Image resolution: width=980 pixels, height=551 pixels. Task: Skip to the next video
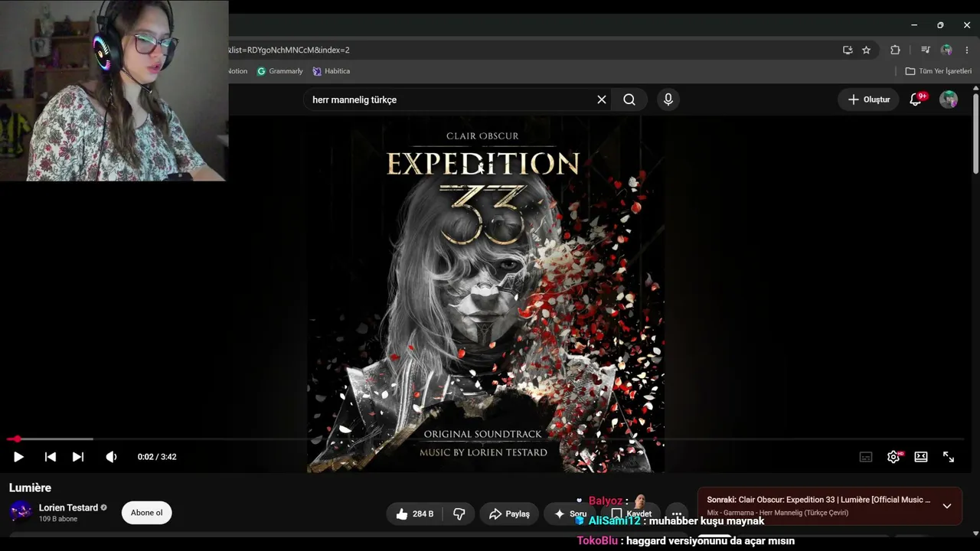tap(78, 457)
